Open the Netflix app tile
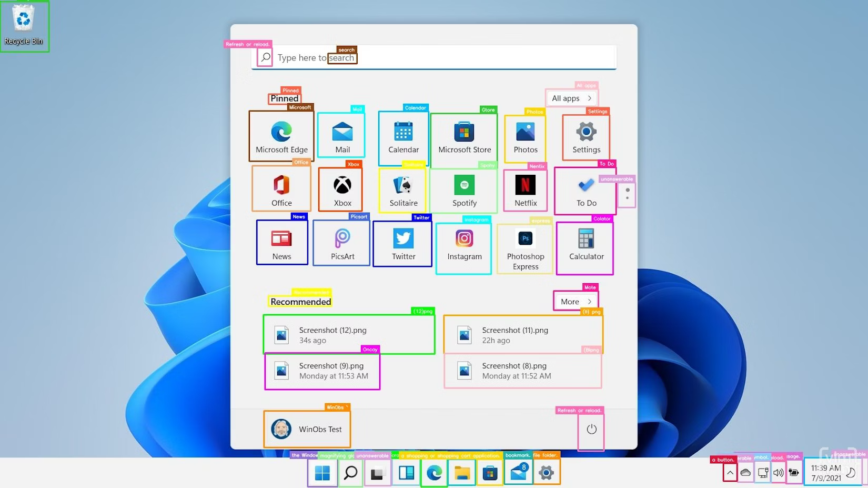The image size is (868, 488). 525,190
